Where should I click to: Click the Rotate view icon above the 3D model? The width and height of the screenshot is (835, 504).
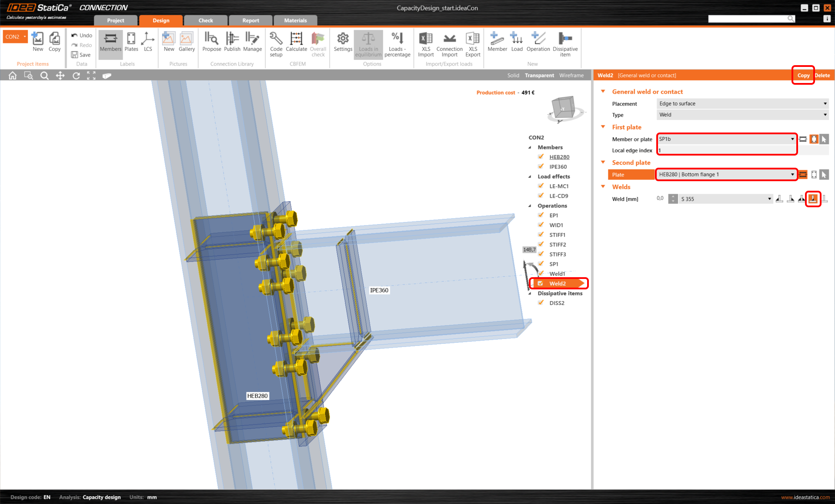[x=76, y=75]
